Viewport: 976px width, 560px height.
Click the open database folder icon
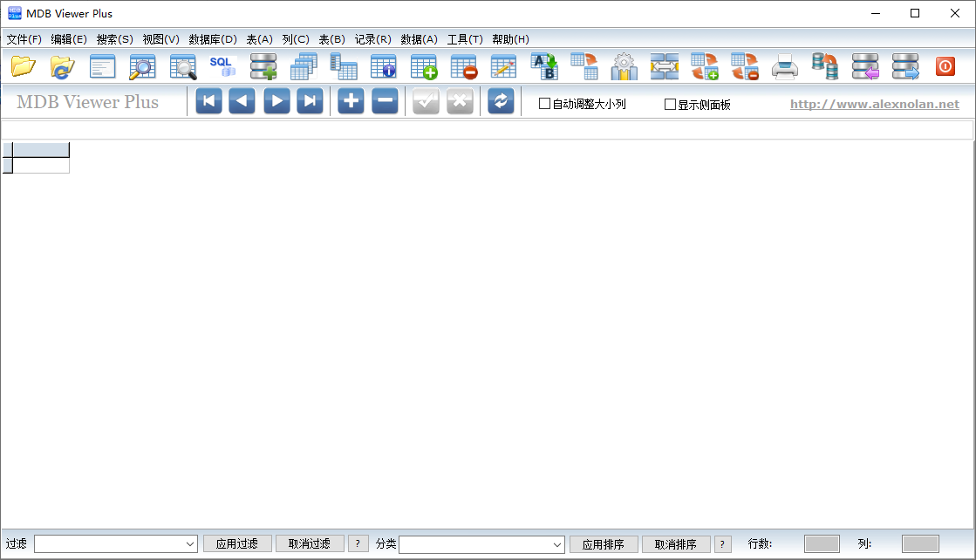tap(23, 66)
